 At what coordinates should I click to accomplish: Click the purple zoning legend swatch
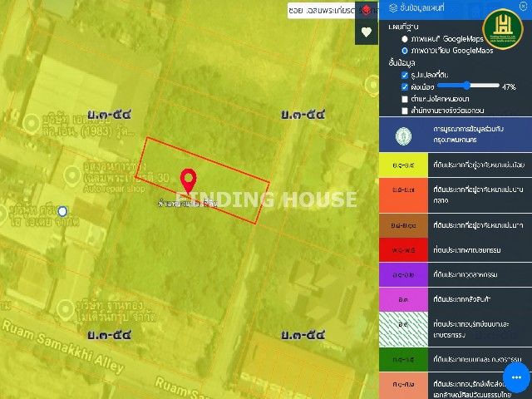coord(402,272)
